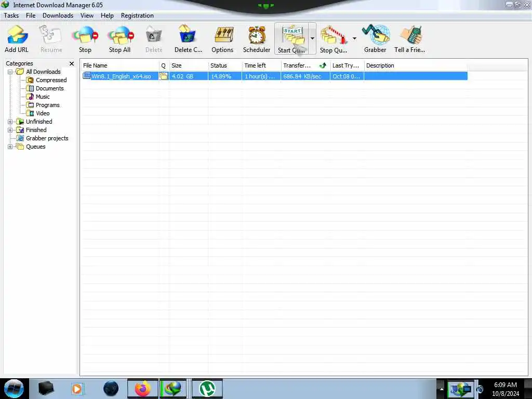Screen dimensions: 532x399
Task: Show hidden system tray icons arrow
Action: tap(442, 389)
